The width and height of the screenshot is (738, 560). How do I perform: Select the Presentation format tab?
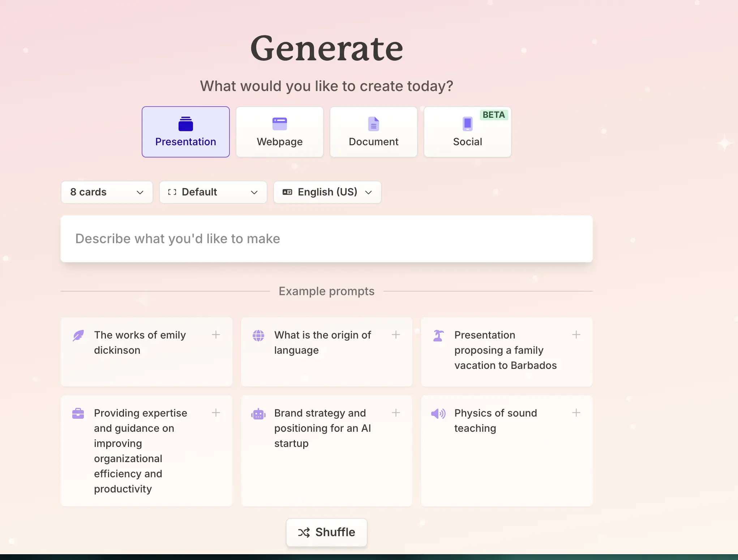(186, 132)
